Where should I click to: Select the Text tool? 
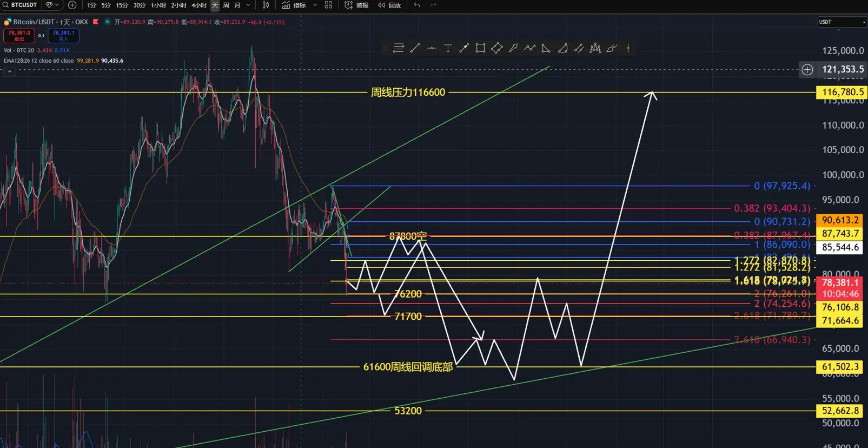point(448,48)
